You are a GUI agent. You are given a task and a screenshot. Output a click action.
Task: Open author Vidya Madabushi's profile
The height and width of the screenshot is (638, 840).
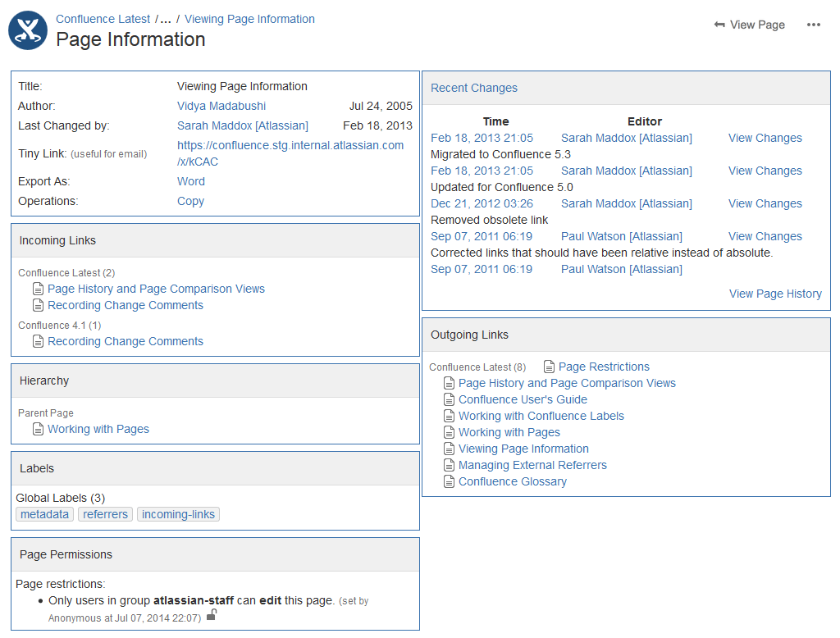221,106
